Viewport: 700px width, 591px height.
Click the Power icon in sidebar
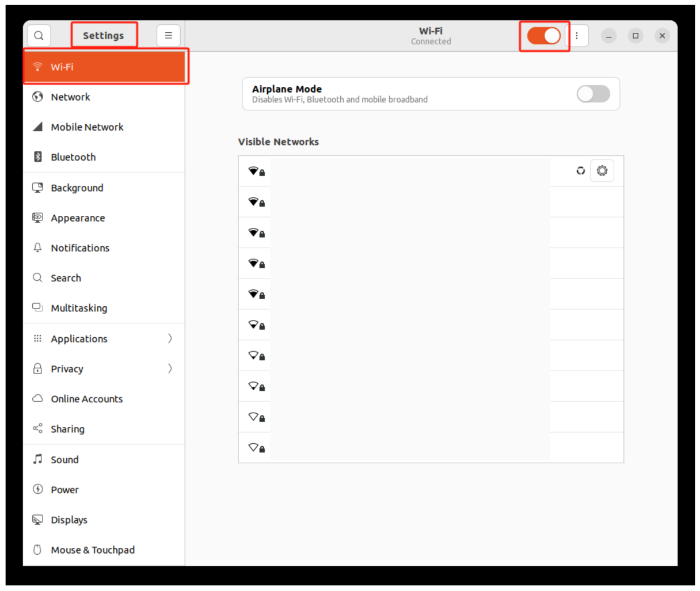point(37,489)
